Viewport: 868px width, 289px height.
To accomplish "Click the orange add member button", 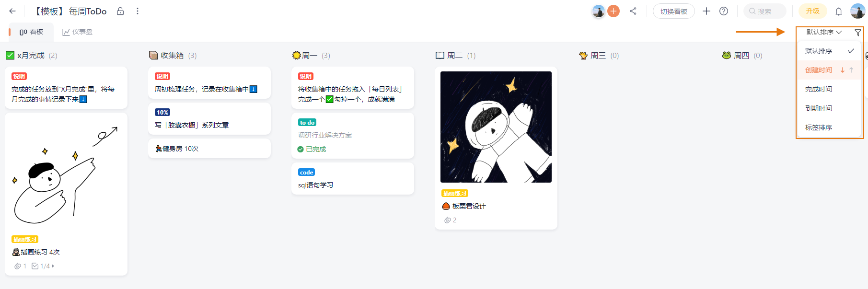I will coord(613,11).
